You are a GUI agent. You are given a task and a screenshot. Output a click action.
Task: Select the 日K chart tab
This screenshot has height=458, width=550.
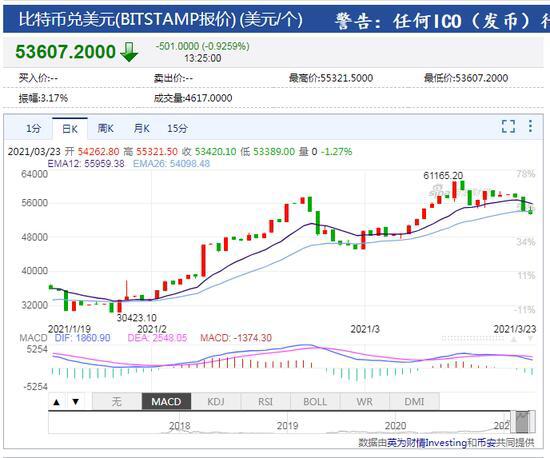(70, 129)
